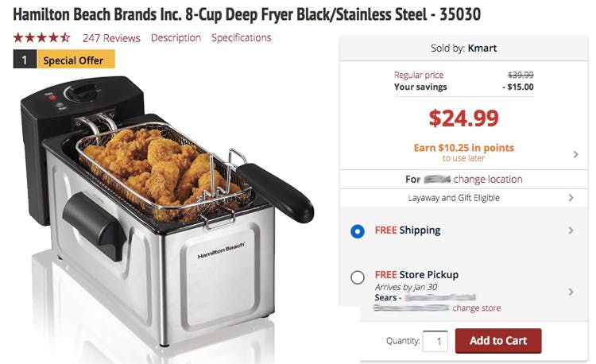Click the Regular price label

(x=419, y=75)
